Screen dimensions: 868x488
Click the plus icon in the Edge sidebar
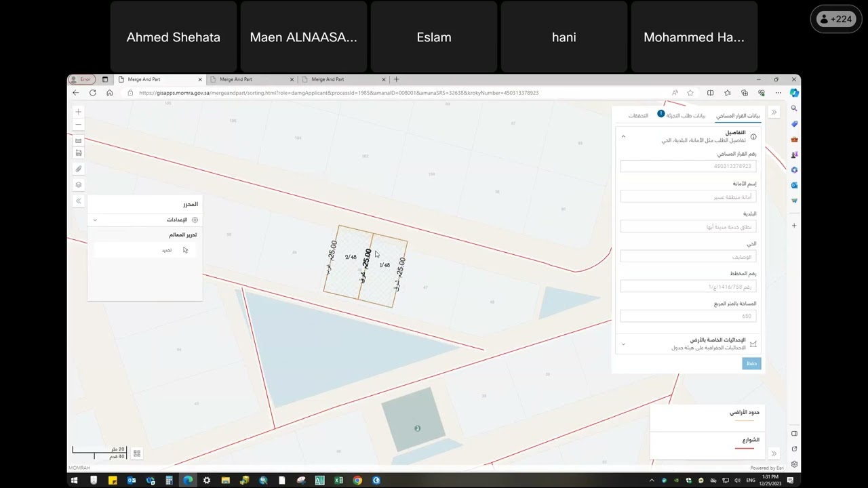coord(794,226)
